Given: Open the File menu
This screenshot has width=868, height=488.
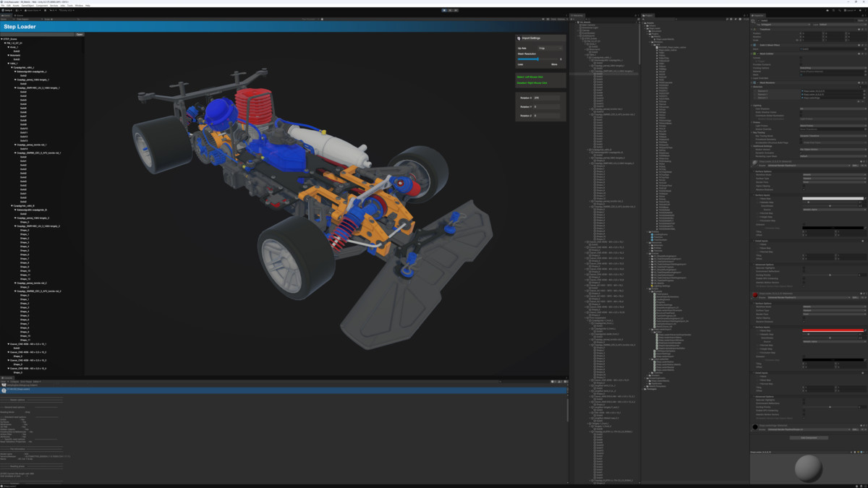Looking at the screenshot, I should 4,5.
